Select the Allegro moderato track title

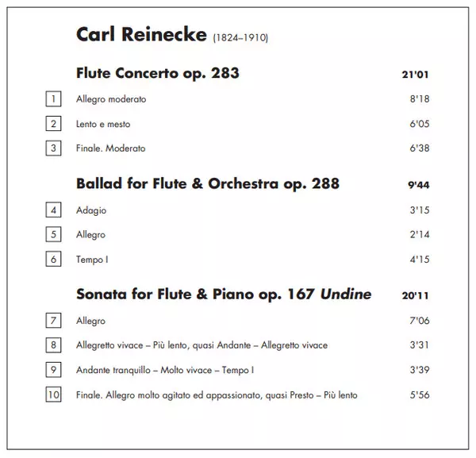coord(111,100)
